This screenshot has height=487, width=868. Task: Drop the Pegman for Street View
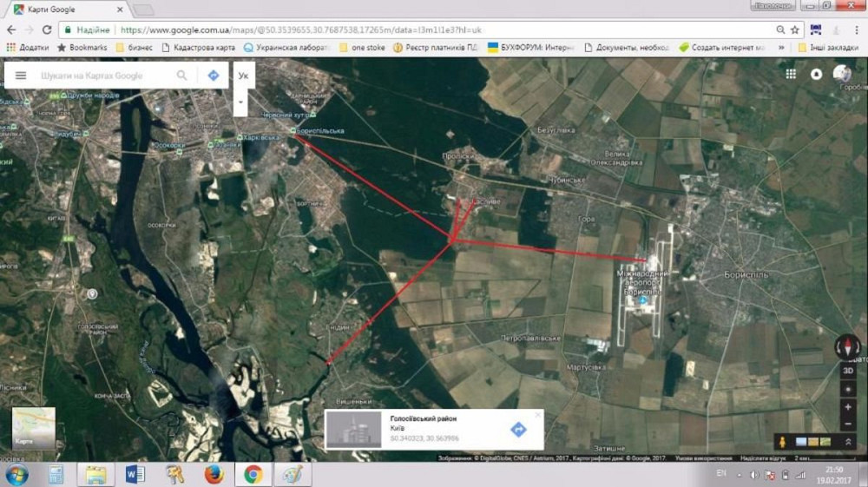[x=782, y=442]
